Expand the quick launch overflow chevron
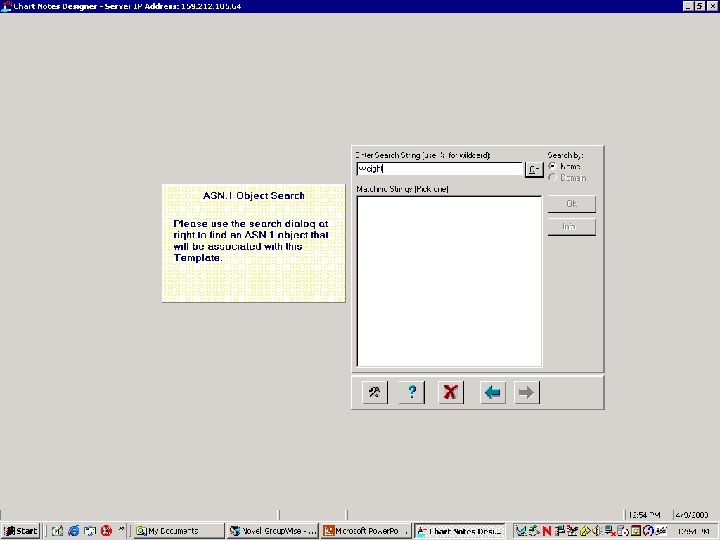The image size is (720, 540). 121,529
